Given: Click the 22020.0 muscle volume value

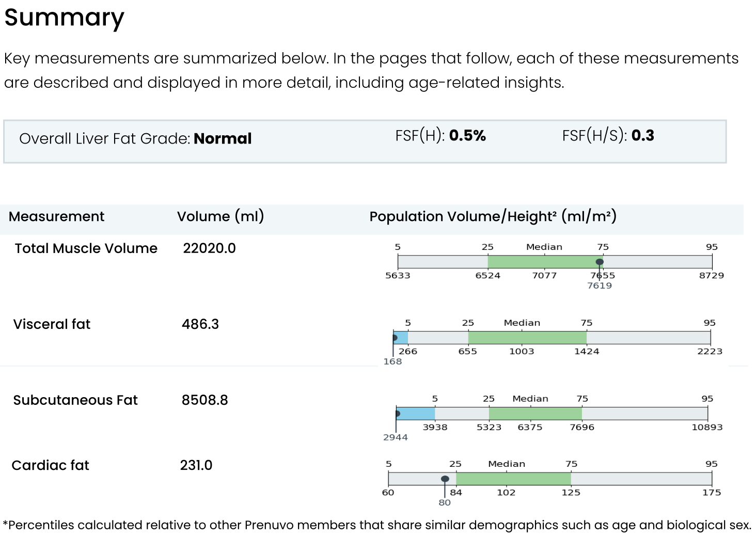Looking at the screenshot, I should tap(209, 248).
